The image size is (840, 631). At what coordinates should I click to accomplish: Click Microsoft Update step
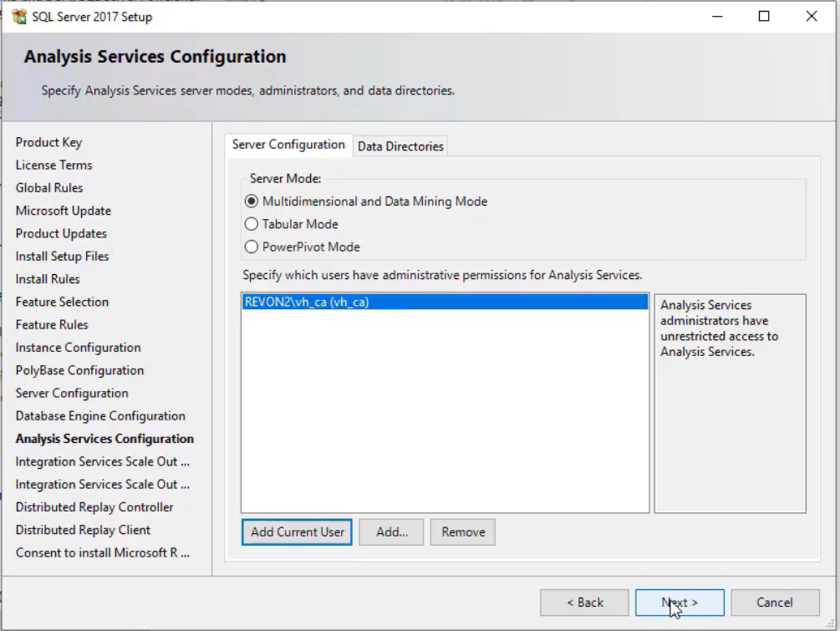pos(64,211)
